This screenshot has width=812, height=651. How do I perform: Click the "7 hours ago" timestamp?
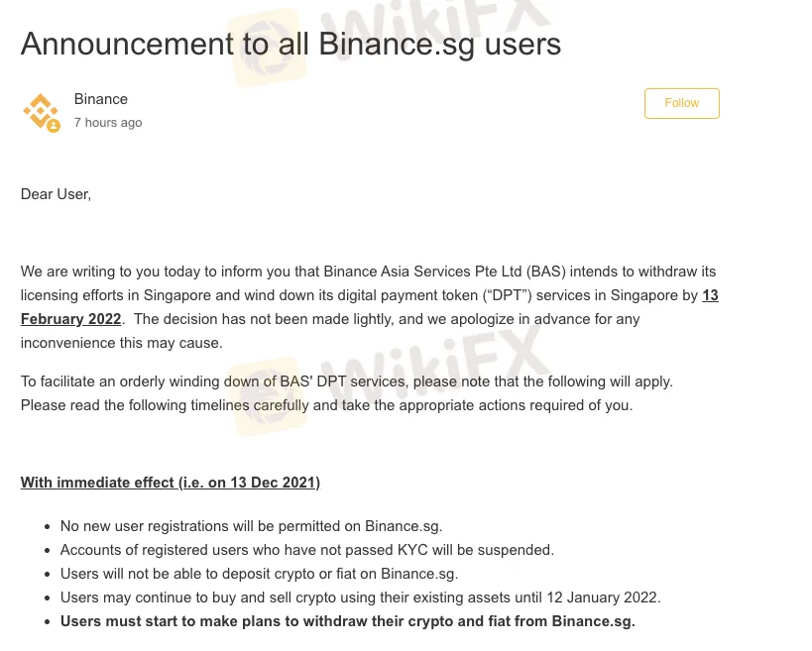(x=108, y=123)
